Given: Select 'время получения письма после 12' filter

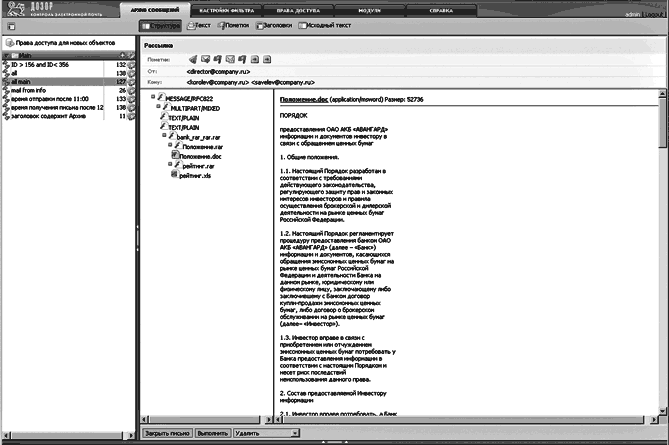Looking at the screenshot, I should tap(57, 108).
